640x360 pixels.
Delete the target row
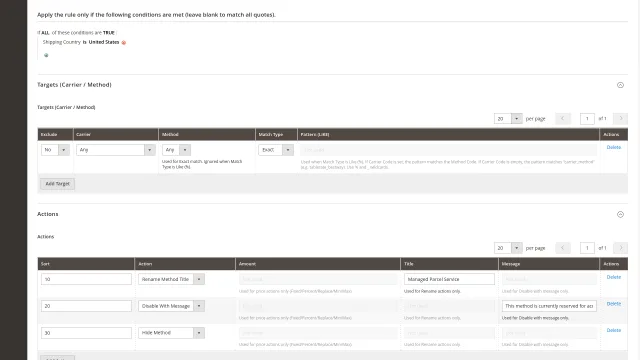pos(613,147)
